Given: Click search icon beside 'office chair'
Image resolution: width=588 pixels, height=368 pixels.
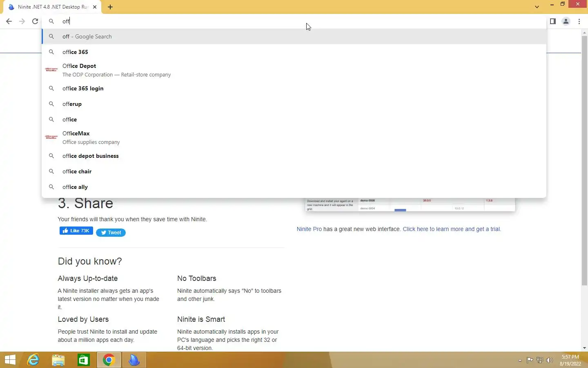Looking at the screenshot, I should (x=51, y=171).
